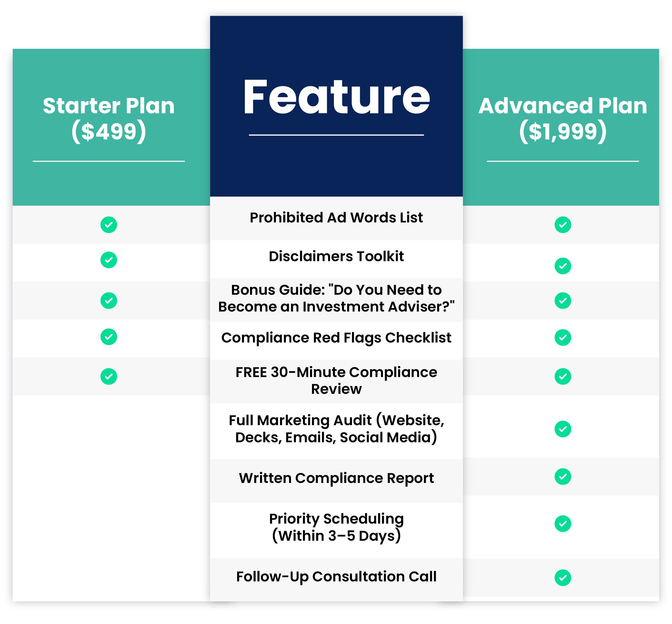Click Advanced Plan check for Priority Scheduling
Viewport: 672px width, 624px height.
click(562, 523)
